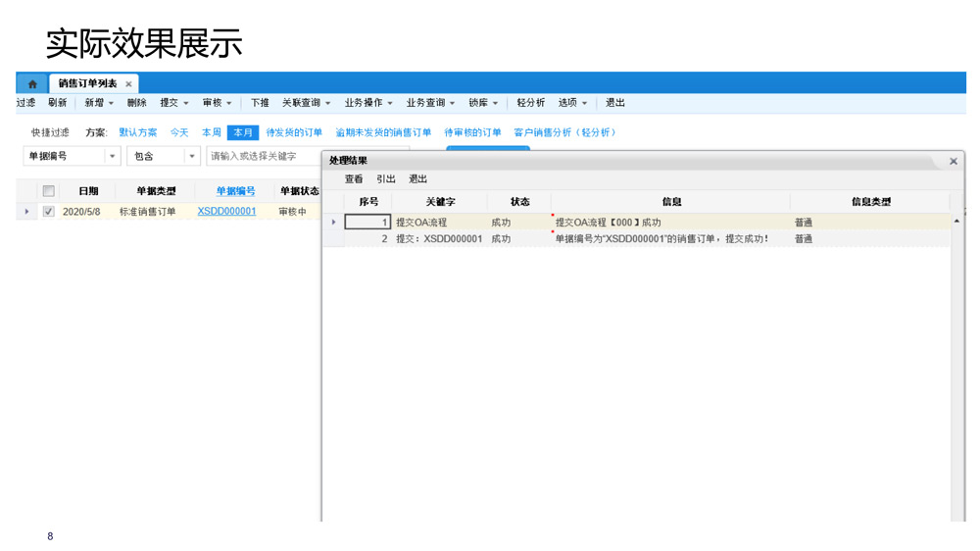Screen dimensions: 980x551
Task: Click the 信息类型 column header
Action: pos(871,201)
